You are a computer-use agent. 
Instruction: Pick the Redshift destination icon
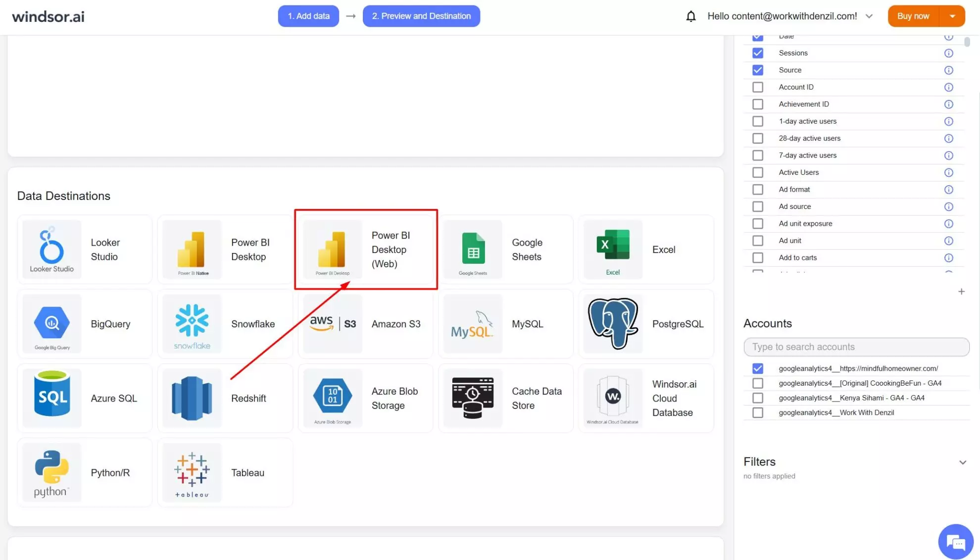192,398
